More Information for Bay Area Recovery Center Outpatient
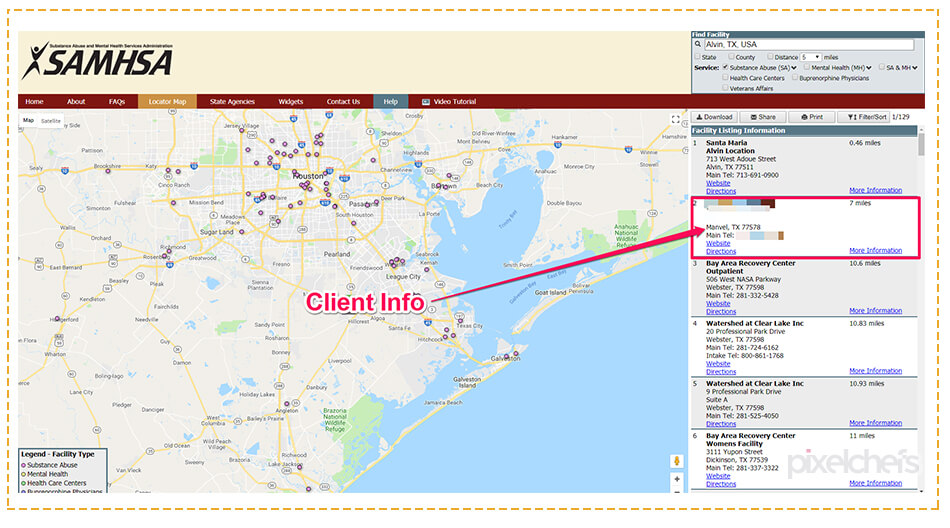This screenshot has height=528, width=950. [875, 310]
